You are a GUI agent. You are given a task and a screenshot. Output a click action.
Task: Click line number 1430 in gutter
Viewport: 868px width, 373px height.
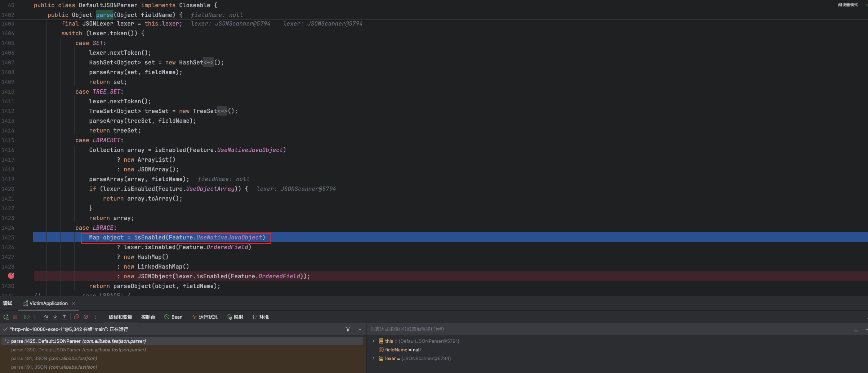pyautogui.click(x=8, y=286)
